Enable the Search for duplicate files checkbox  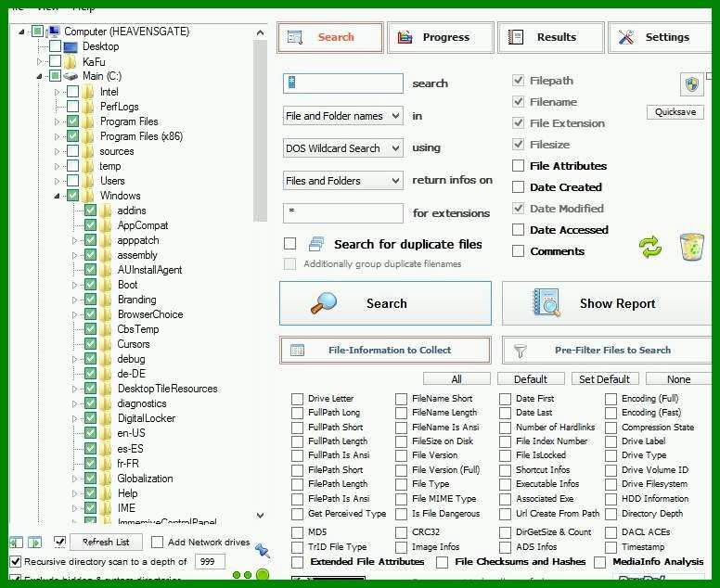289,244
